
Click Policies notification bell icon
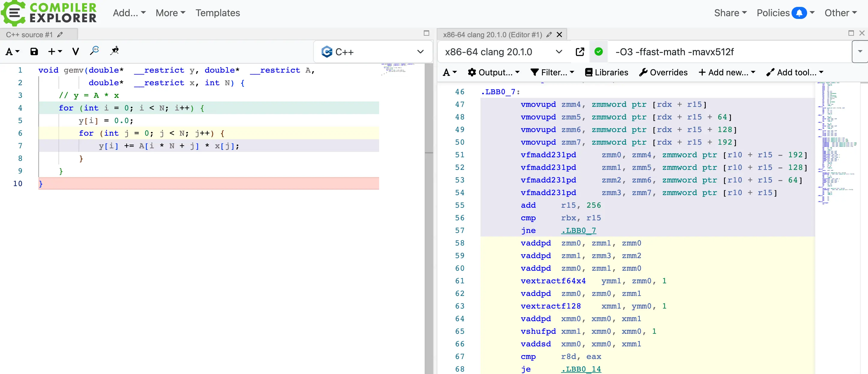tap(799, 13)
